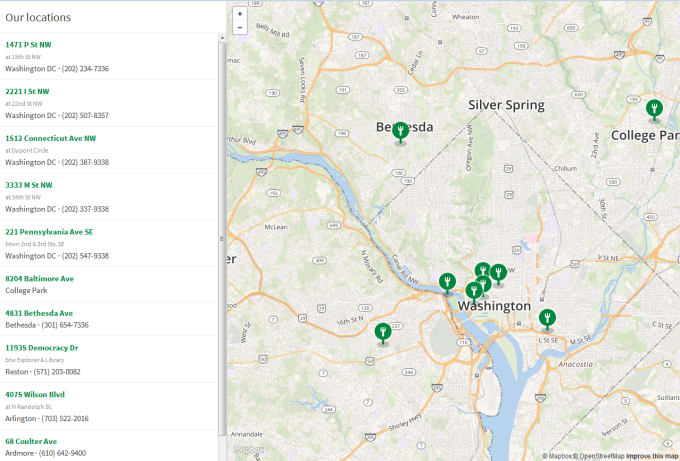Image resolution: width=680 pixels, height=461 pixels.
Task: Click the scroll-up arrow of locations list
Action: 222,38
